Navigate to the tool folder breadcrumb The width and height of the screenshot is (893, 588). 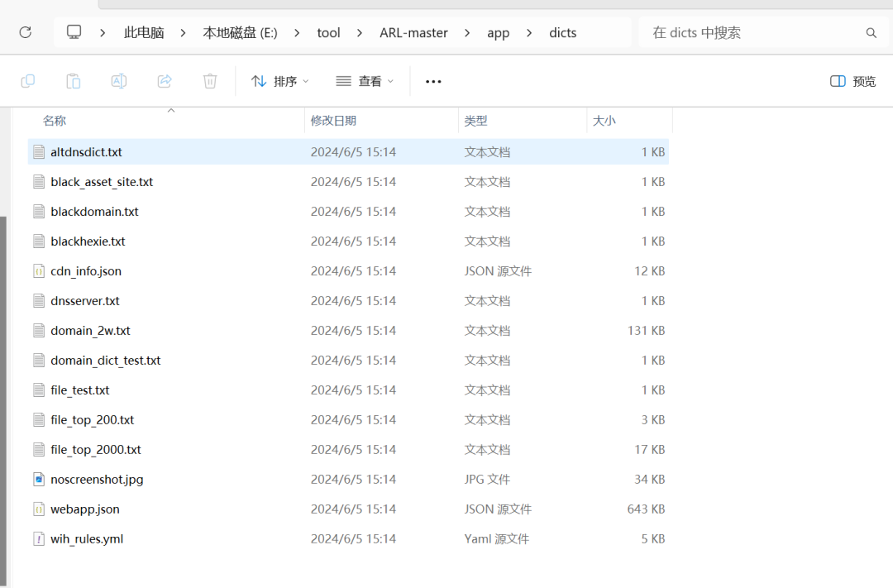pyautogui.click(x=328, y=33)
